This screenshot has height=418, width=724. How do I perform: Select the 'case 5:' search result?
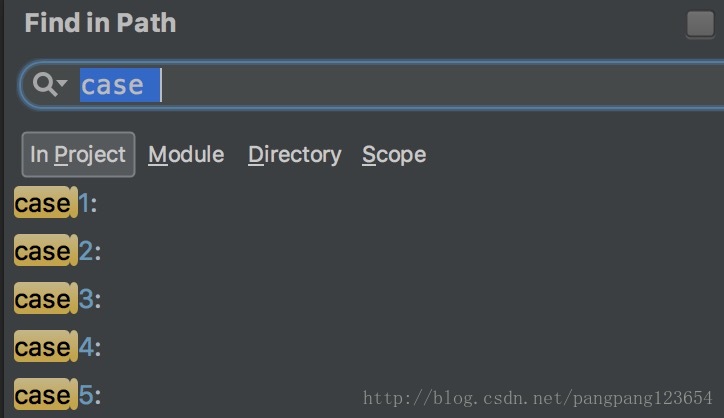pyautogui.click(x=58, y=395)
